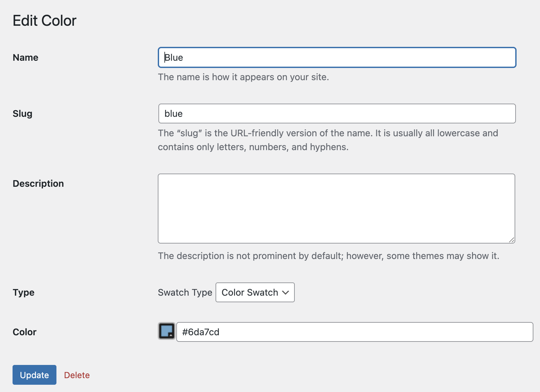Click the Description textarea resize handle
Screen dimensions: 540x392
coord(512,240)
